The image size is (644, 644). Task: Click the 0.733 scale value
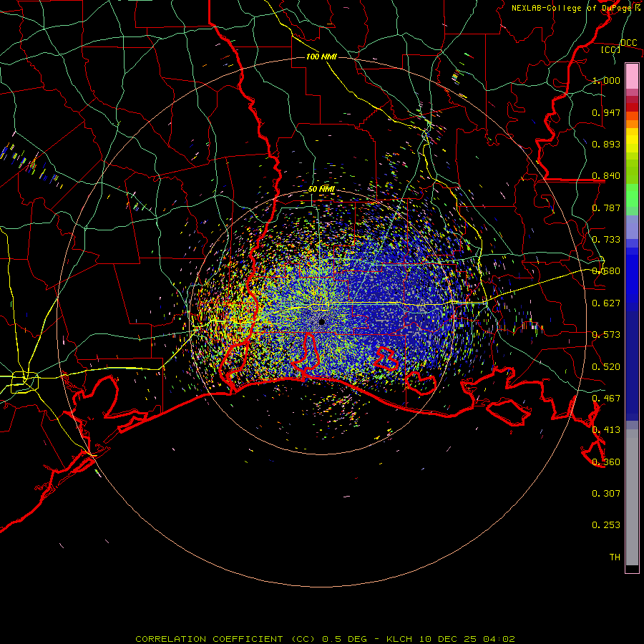[606, 240]
